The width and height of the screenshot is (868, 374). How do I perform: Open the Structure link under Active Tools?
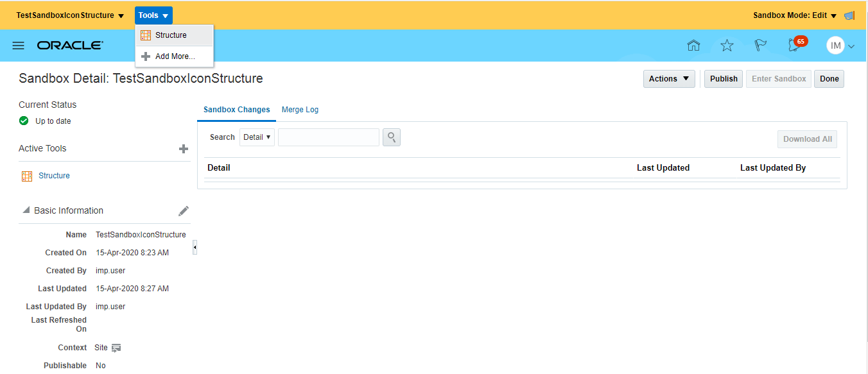tap(54, 176)
